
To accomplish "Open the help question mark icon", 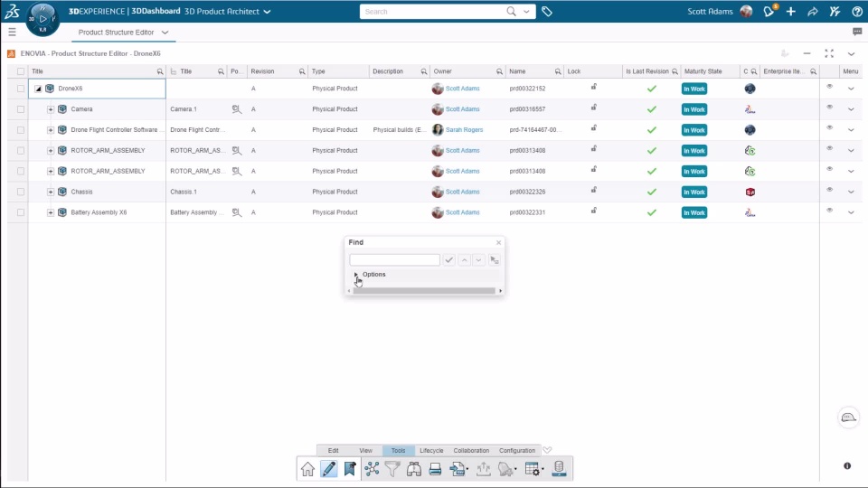I will pos(857,12).
